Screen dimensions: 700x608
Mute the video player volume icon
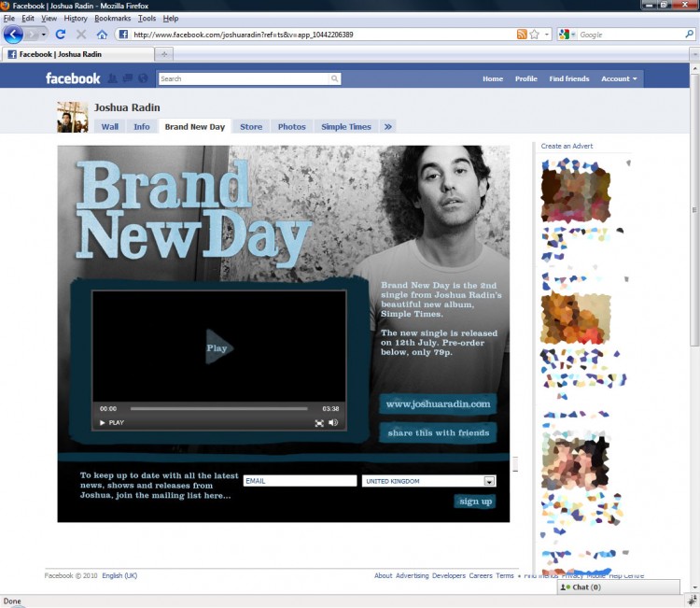pyautogui.click(x=333, y=422)
